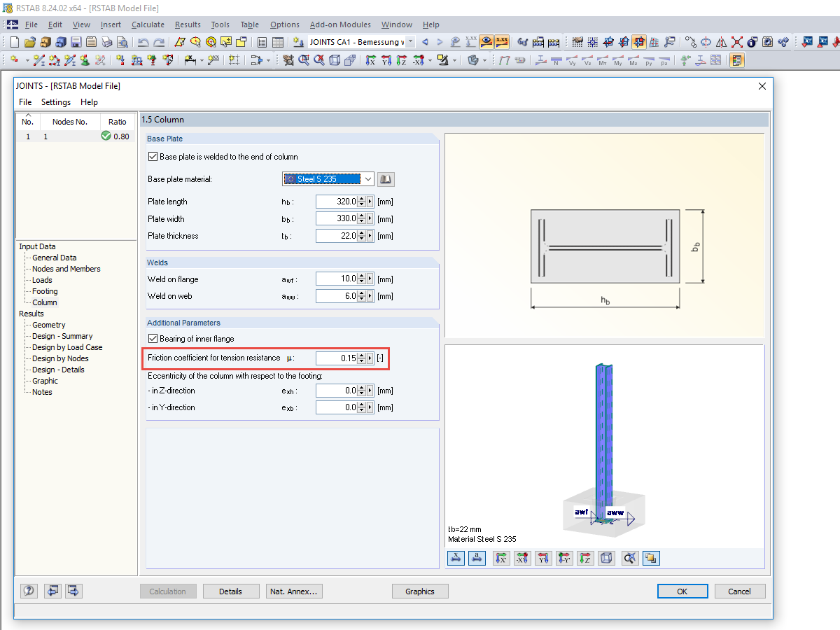This screenshot has height=630, width=840.
Task: Show view in -Y' direction
Action: [x=564, y=558]
